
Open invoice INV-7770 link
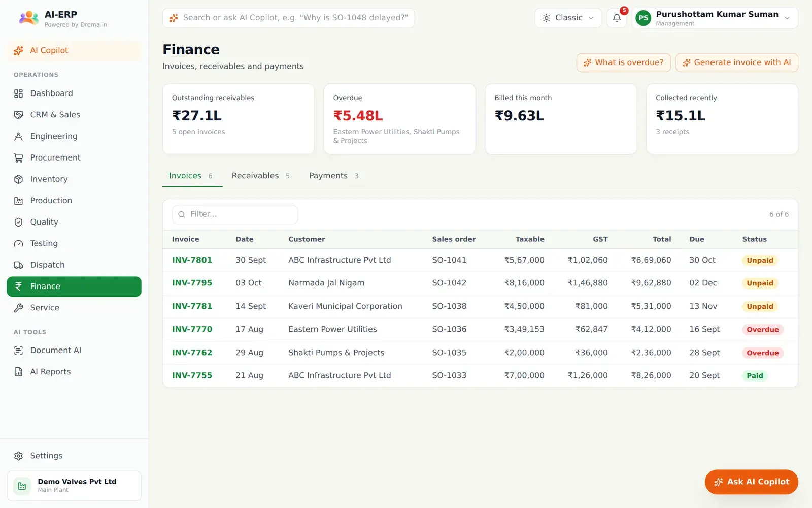[x=192, y=329]
